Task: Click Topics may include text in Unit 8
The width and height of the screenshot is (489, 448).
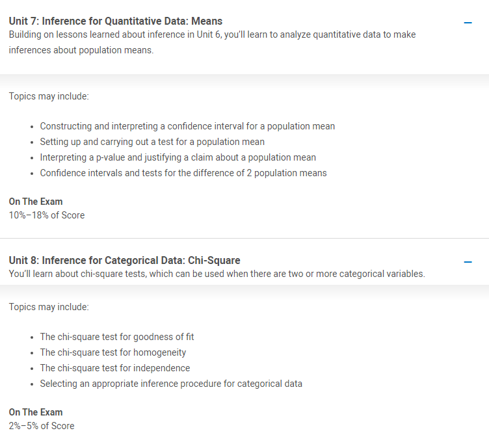Action: point(49,307)
